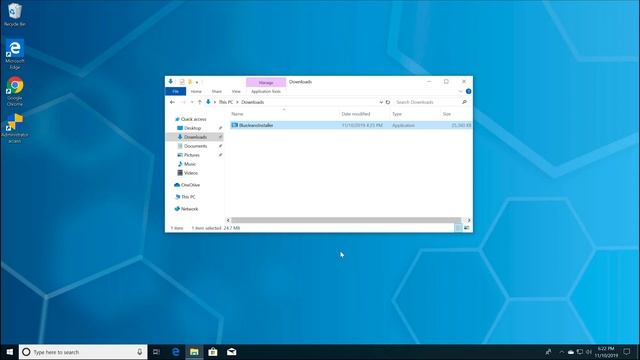Click the scroll right arrow of file list
This screenshot has height=360, width=640.
[x=469, y=220]
